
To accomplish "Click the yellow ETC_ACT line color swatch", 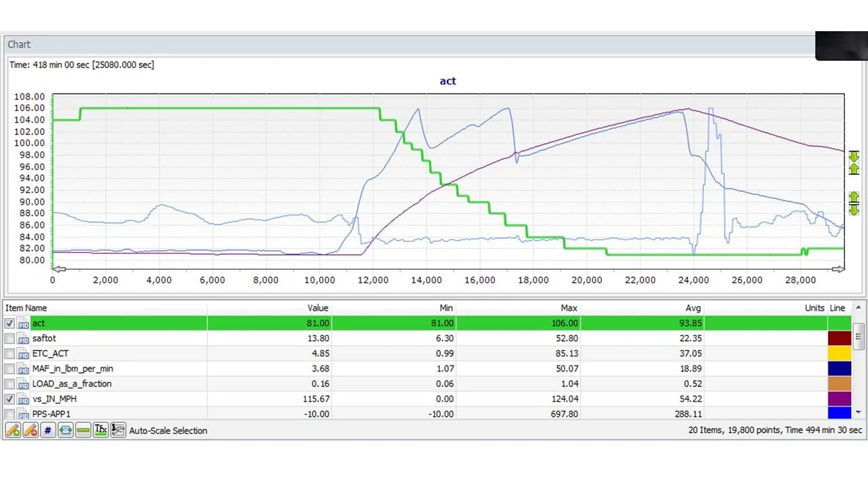I will click(840, 353).
